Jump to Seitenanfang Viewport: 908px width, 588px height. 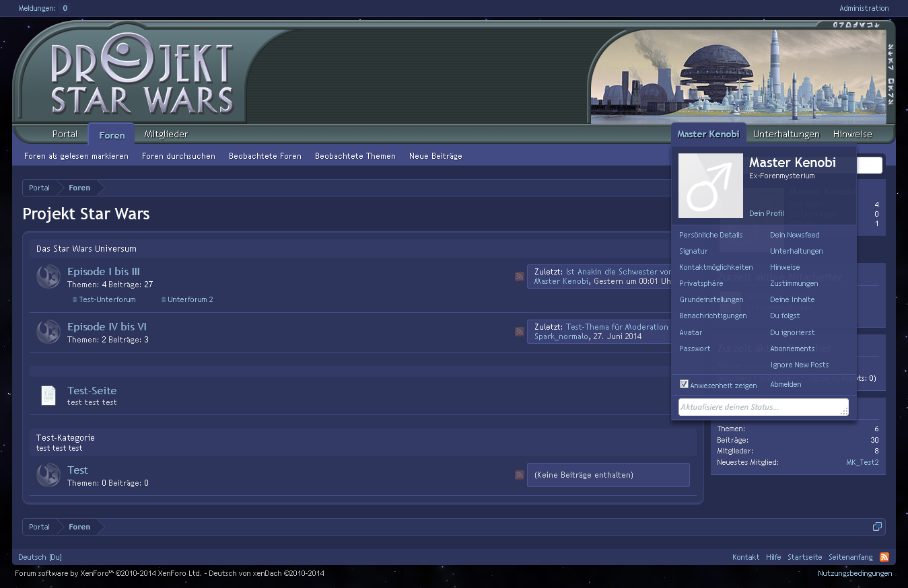coord(851,557)
